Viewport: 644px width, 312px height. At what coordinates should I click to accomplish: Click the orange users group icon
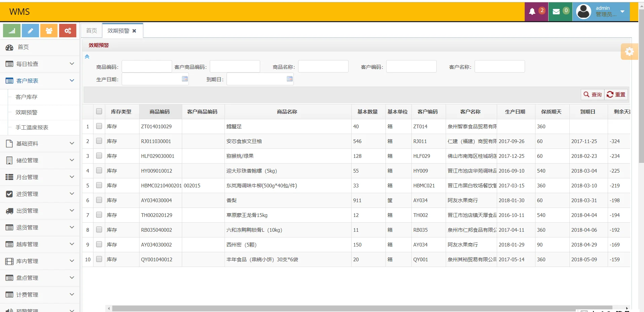point(49,31)
